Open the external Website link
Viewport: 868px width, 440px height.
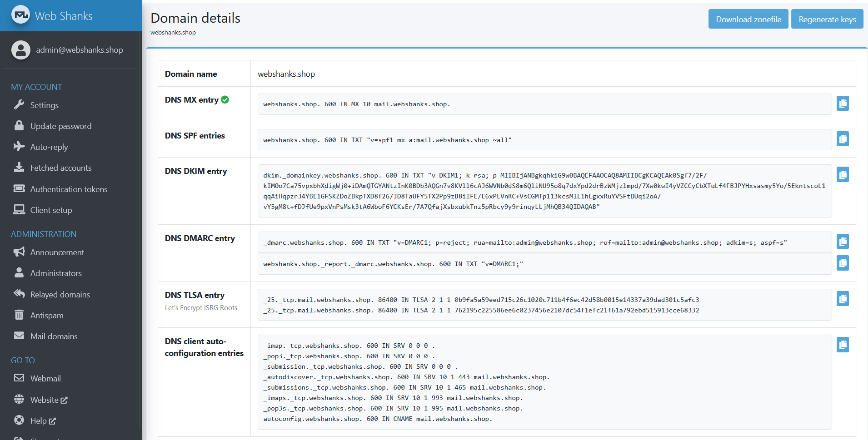coord(49,400)
